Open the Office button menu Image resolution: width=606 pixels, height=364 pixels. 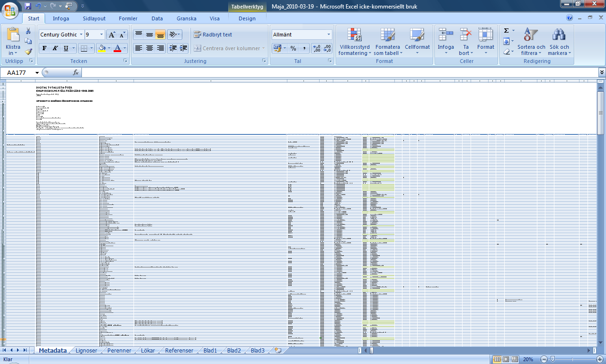click(x=10, y=9)
